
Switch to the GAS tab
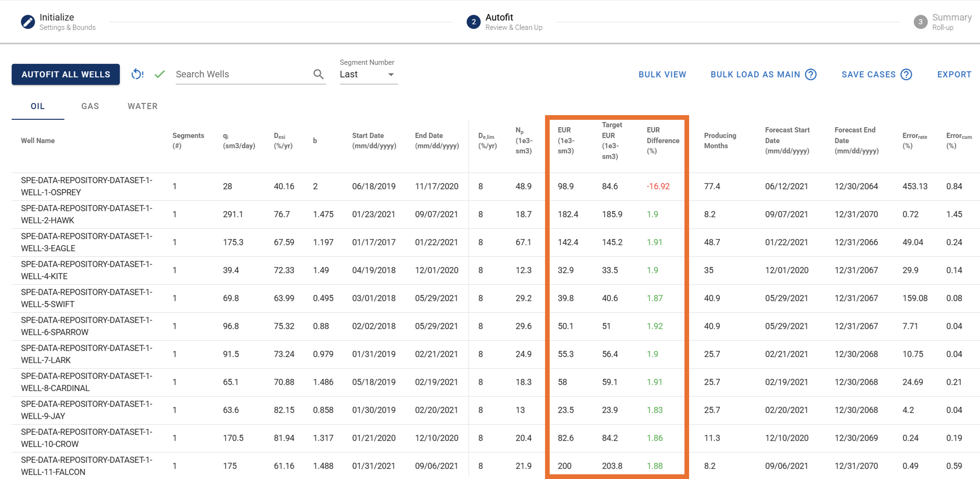[90, 106]
